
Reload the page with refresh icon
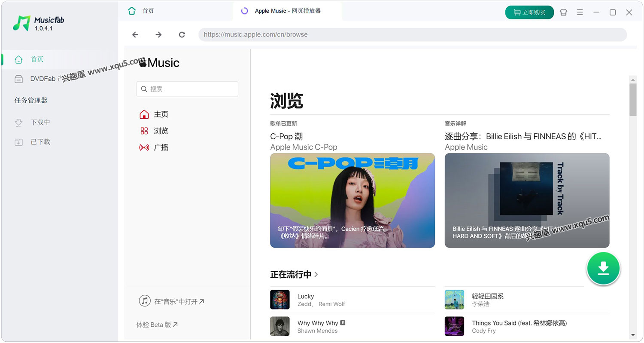182,35
